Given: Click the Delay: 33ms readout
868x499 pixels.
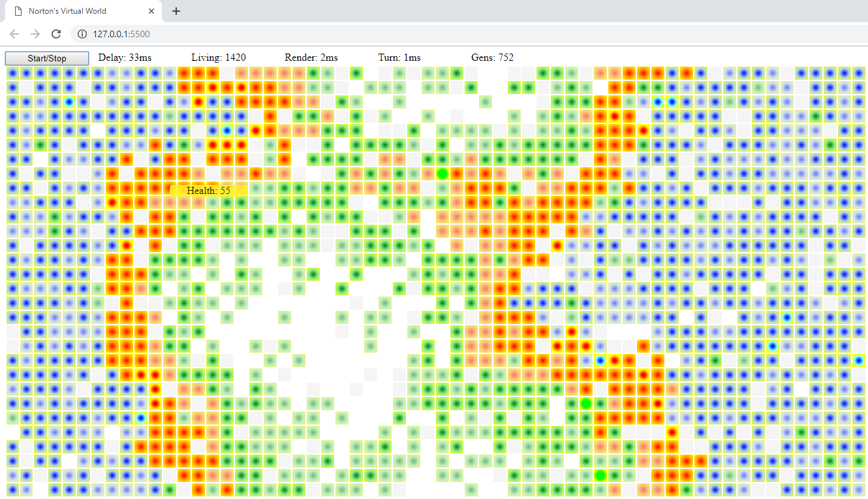Looking at the screenshot, I should 125,57.
